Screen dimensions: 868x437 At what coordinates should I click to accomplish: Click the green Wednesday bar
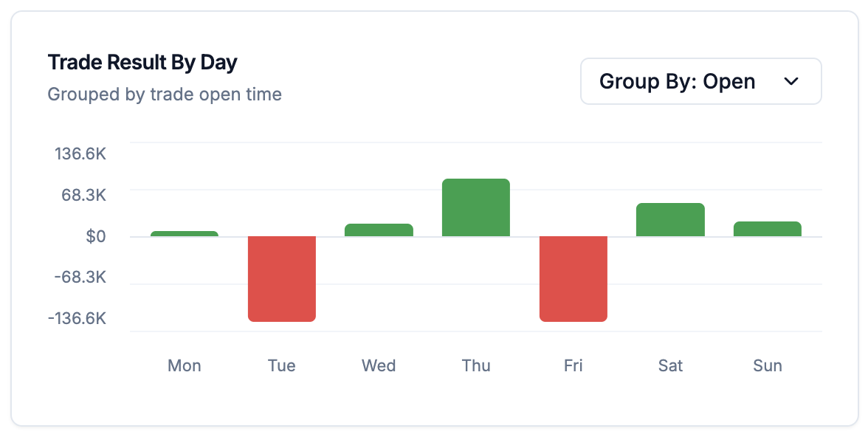[x=379, y=230]
